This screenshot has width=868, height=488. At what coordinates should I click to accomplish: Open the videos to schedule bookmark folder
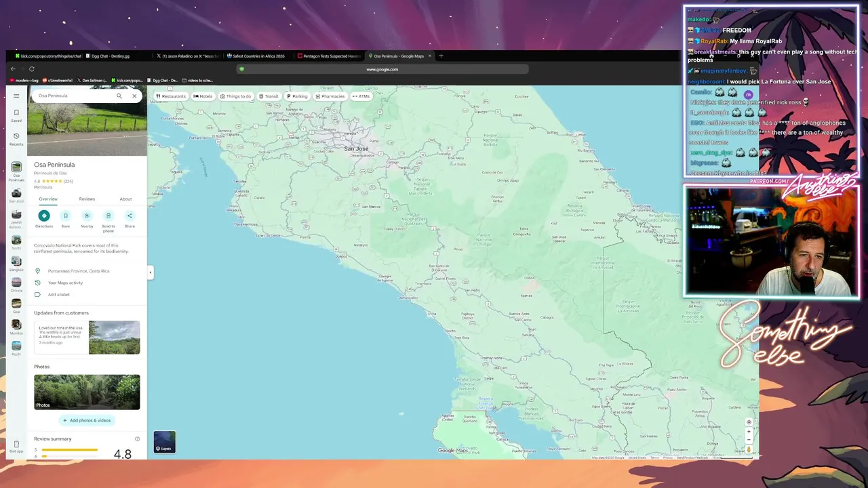pos(197,81)
